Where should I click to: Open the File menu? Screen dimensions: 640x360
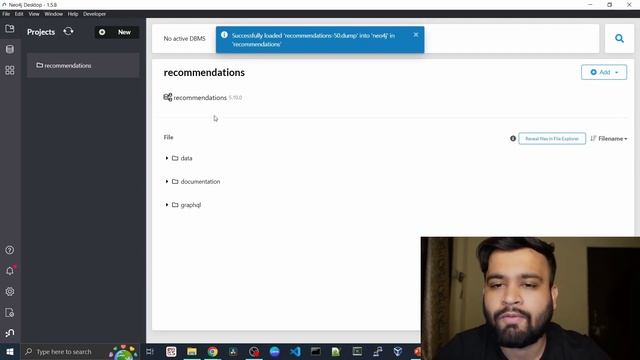6,14
